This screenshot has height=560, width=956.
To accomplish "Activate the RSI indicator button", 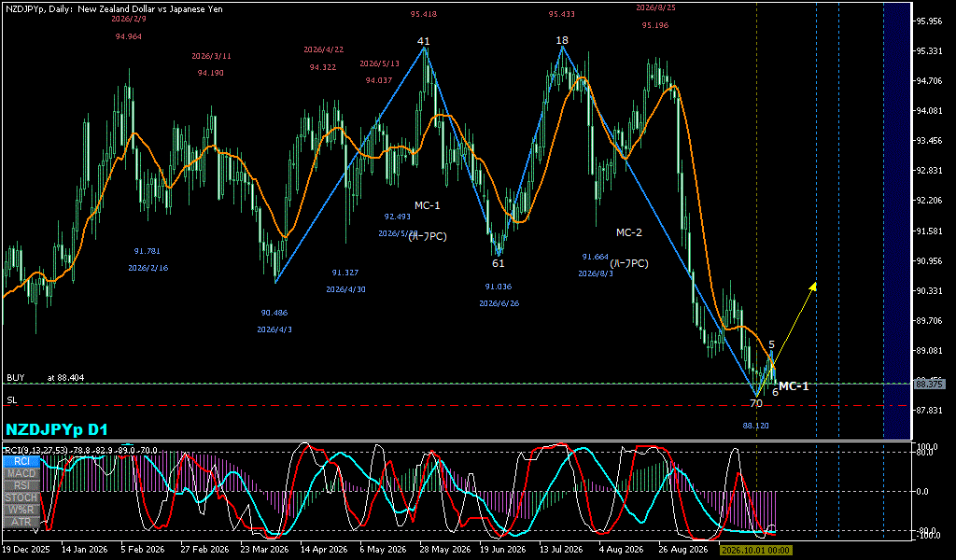I will pos(21,485).
